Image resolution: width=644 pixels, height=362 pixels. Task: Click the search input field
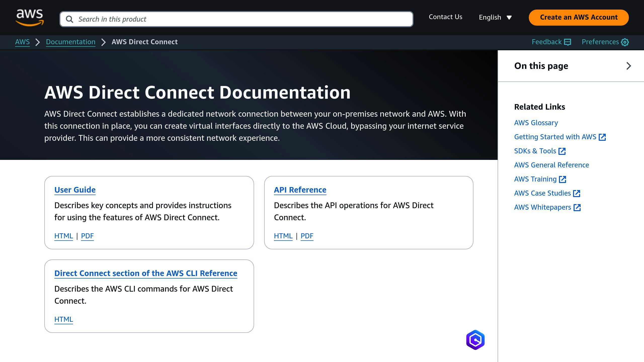pyautogui.click(x=236, y=19)
